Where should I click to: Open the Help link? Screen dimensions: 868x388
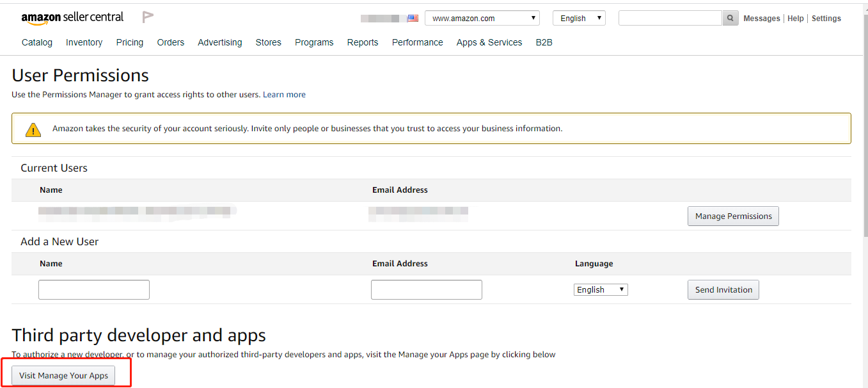coord(796,19)
